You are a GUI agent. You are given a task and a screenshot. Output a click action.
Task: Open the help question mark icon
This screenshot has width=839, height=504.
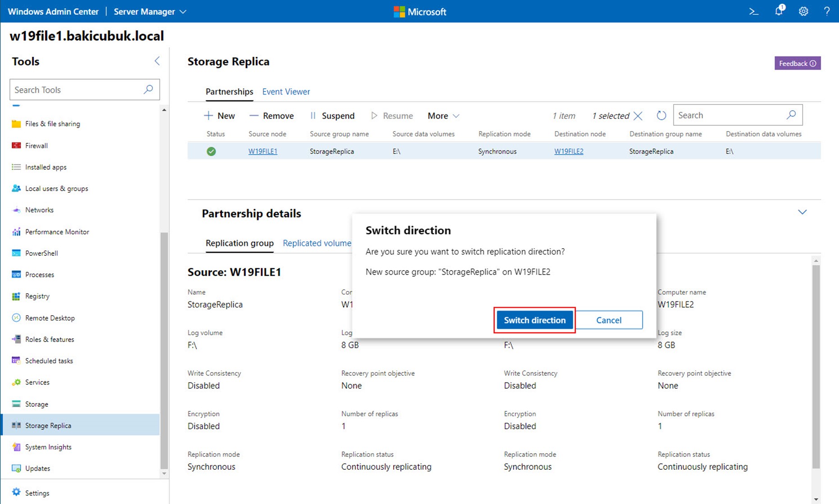click(826, 11)
